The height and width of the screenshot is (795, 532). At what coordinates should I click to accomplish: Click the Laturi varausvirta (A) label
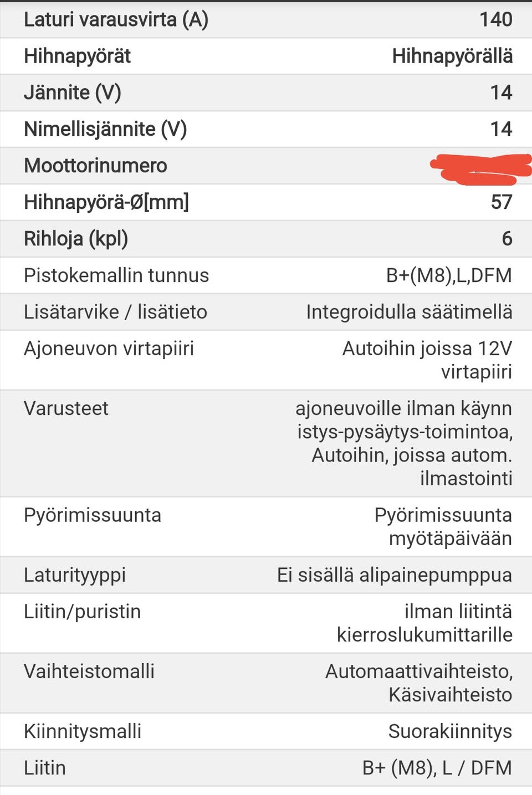tap(116, 20)
